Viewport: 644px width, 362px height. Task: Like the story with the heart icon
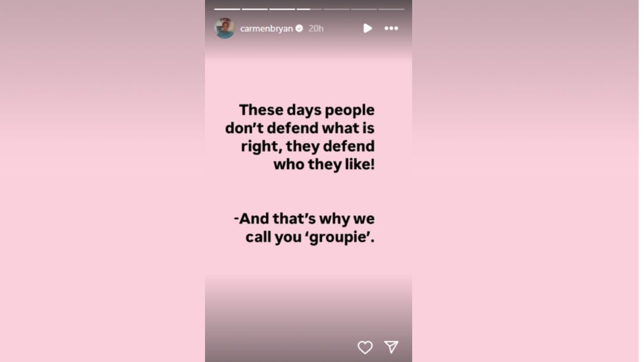(x=365, y=348)
